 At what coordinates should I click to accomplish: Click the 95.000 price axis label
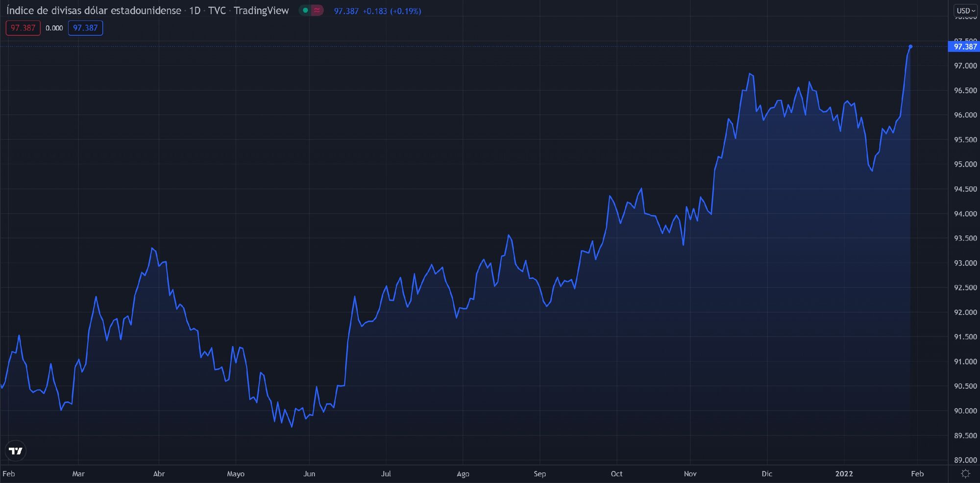pyautogui.click(x=965, y=165)
